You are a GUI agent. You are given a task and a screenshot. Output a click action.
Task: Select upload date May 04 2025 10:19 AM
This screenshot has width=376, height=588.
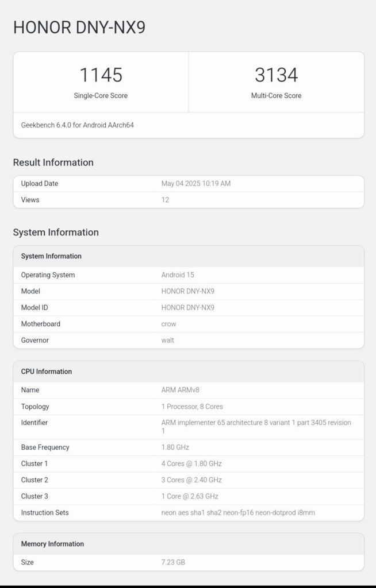(x=196, y=183)
